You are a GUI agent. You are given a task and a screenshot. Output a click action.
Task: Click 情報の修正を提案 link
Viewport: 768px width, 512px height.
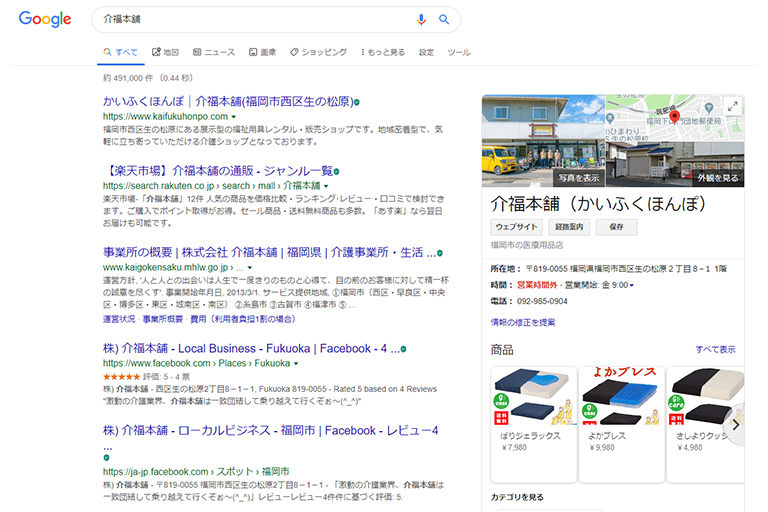[x=523, y=322]
